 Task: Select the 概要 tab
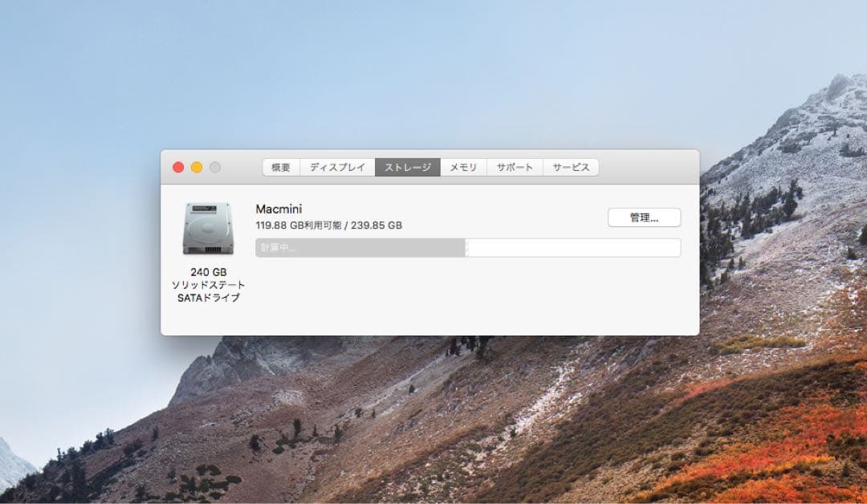click(x=279, y=167)
